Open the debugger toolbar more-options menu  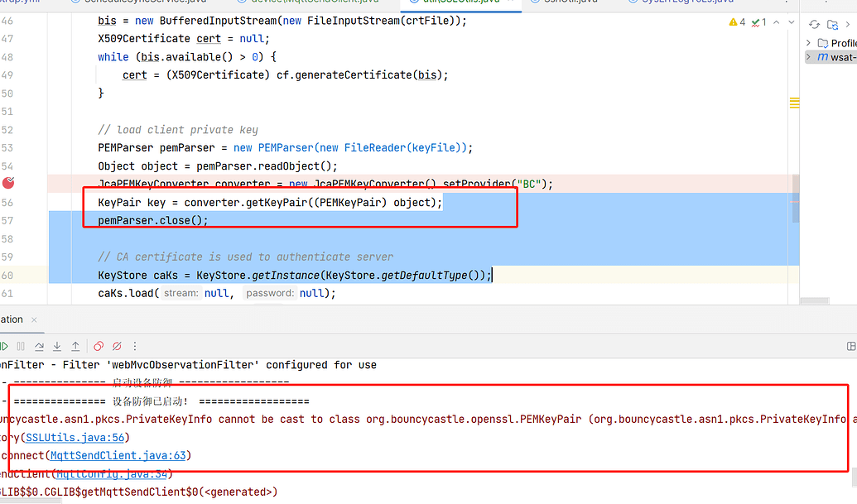coord(135,346)
